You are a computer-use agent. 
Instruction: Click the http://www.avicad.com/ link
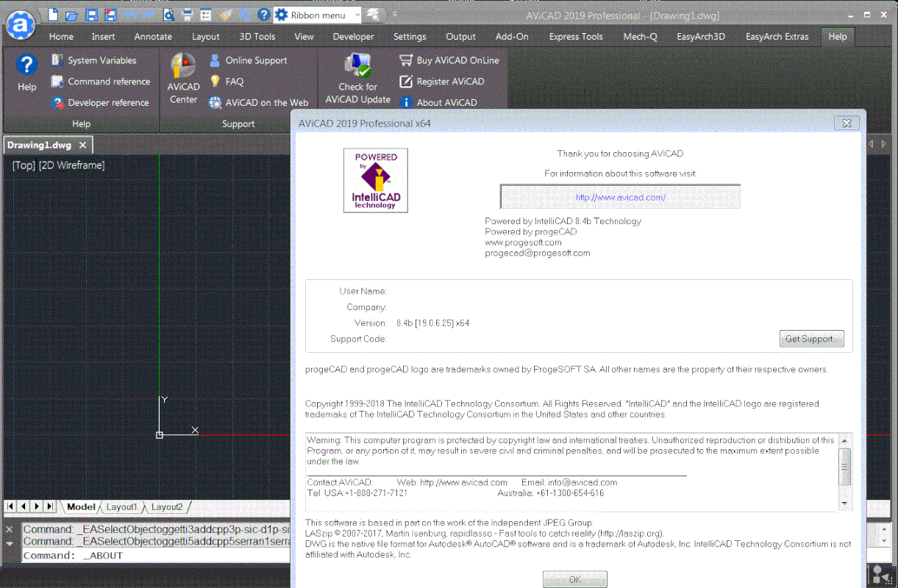pyautogui.click(x=620, y=197)
